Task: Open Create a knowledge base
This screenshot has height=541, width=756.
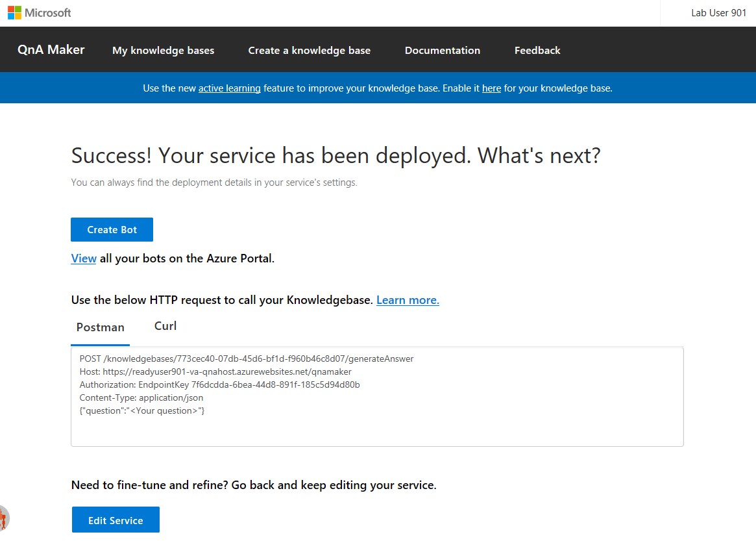Action: [309, 50]
